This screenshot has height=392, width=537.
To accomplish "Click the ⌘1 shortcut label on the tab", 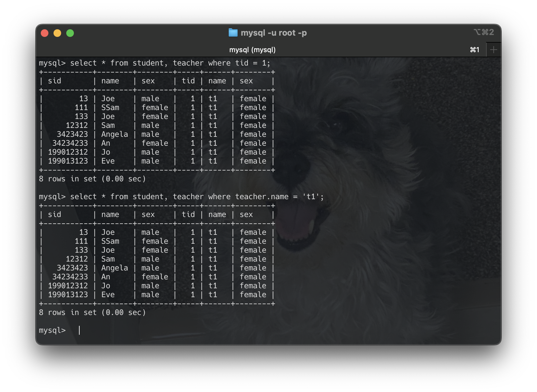I will [474, 50].
